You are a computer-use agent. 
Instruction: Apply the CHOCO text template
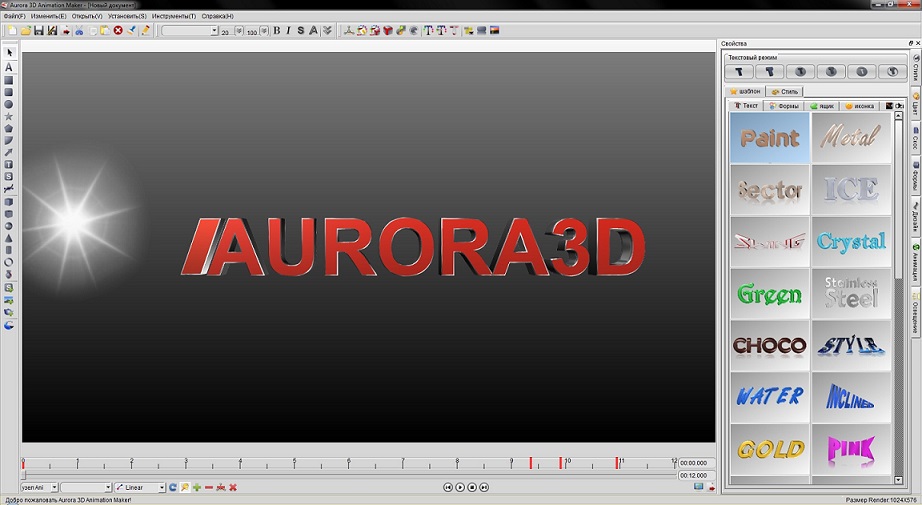pyautogui.click(x=770, y=345)
